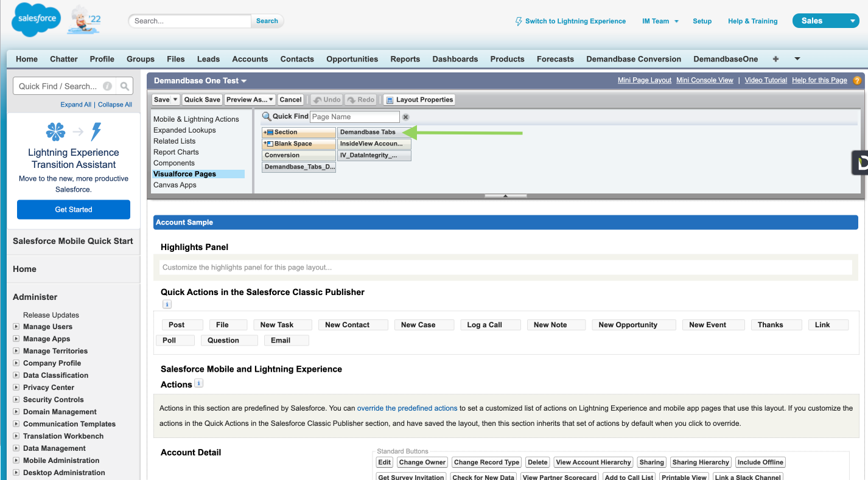
Task: Expand Security Controls tree node
Action: coord(16,400)
